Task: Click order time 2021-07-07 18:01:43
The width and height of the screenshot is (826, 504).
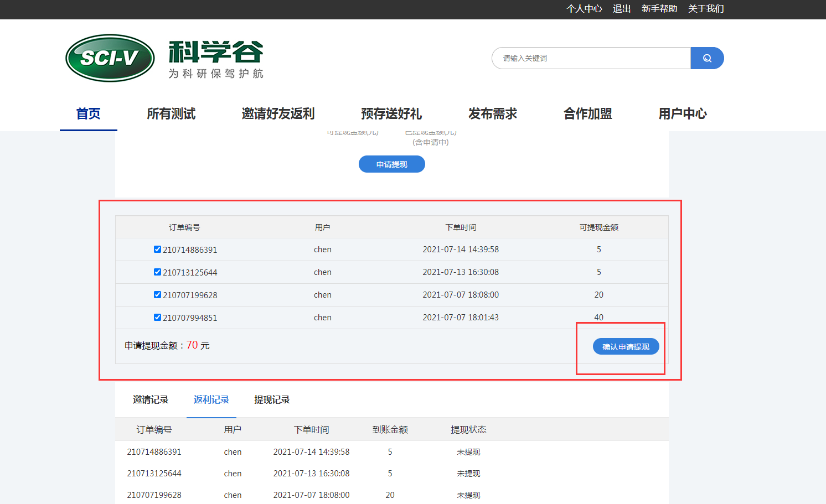Action: 461,318
